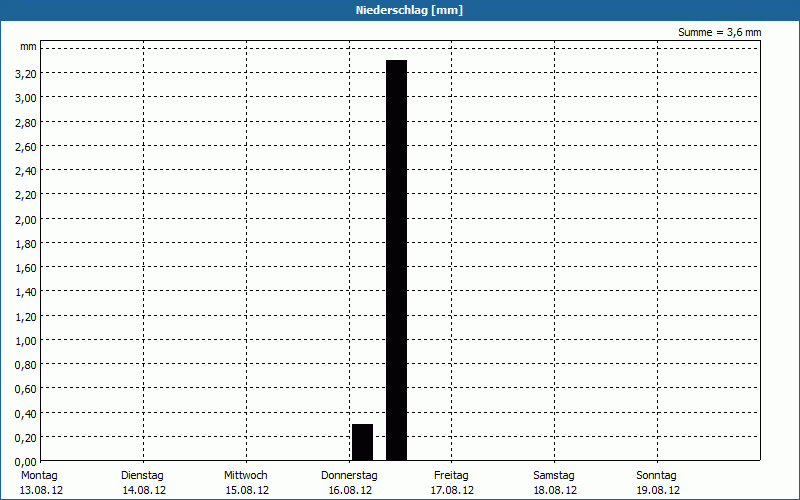Click the '2,80' axis value
800x500 pixels.
(x=26, y=123)
